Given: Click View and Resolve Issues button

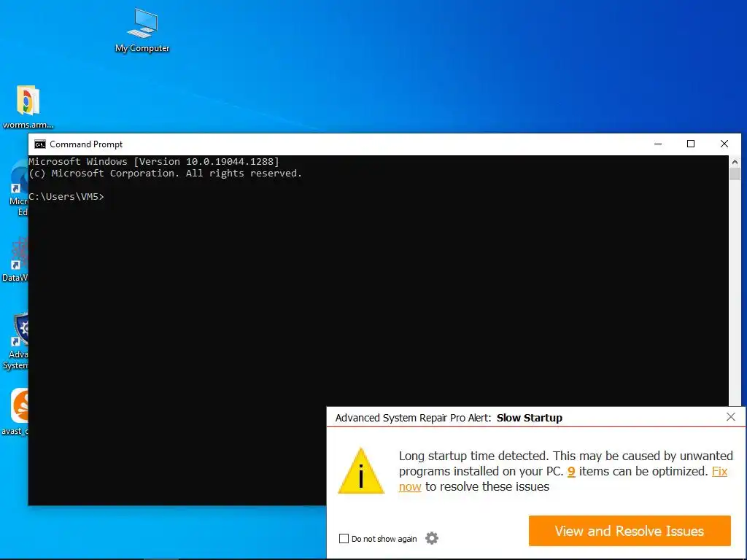Looking at the screenshot, I should 630,531.
